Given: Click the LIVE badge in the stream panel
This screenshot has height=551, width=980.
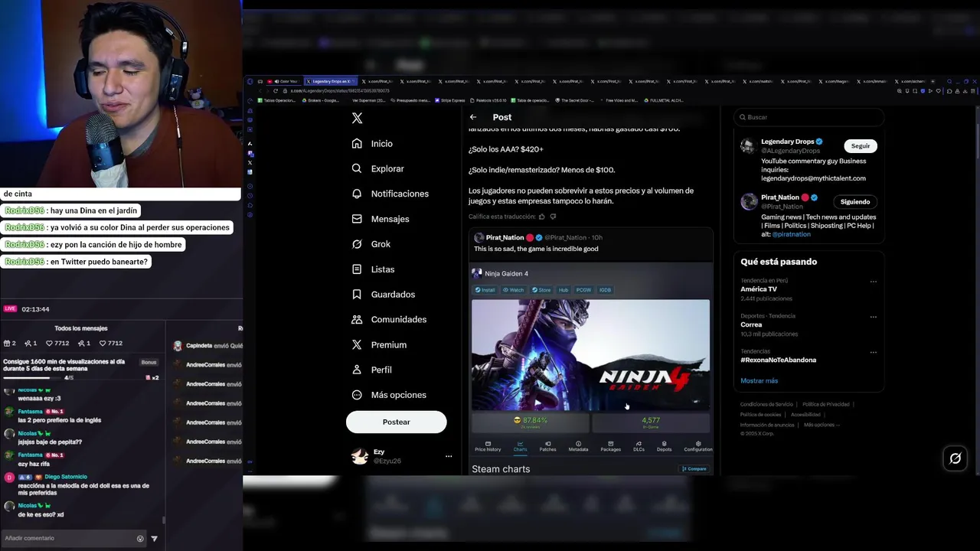Looking at the screenshot, I should click(10, 308).
